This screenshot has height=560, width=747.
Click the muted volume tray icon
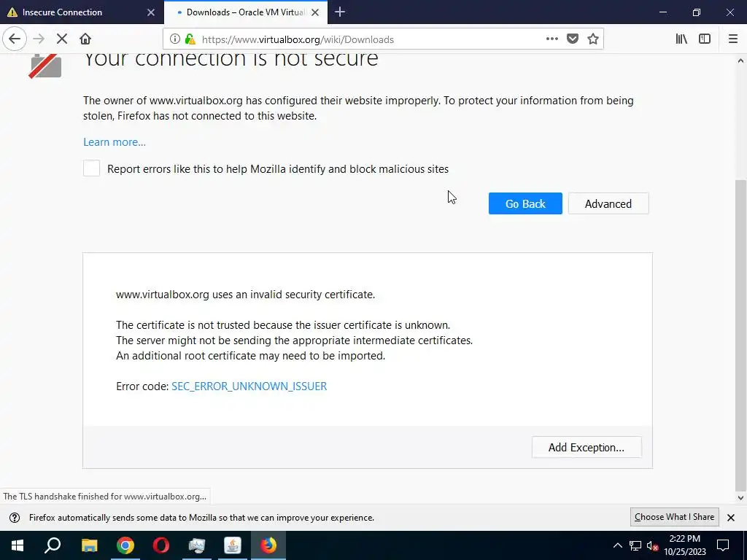(x=653, y=545)
